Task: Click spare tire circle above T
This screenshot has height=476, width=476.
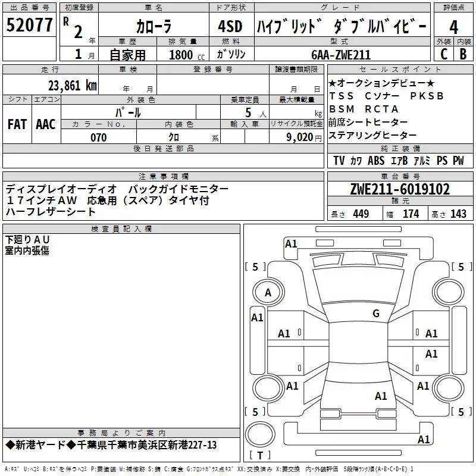Action: click(260, 434)
